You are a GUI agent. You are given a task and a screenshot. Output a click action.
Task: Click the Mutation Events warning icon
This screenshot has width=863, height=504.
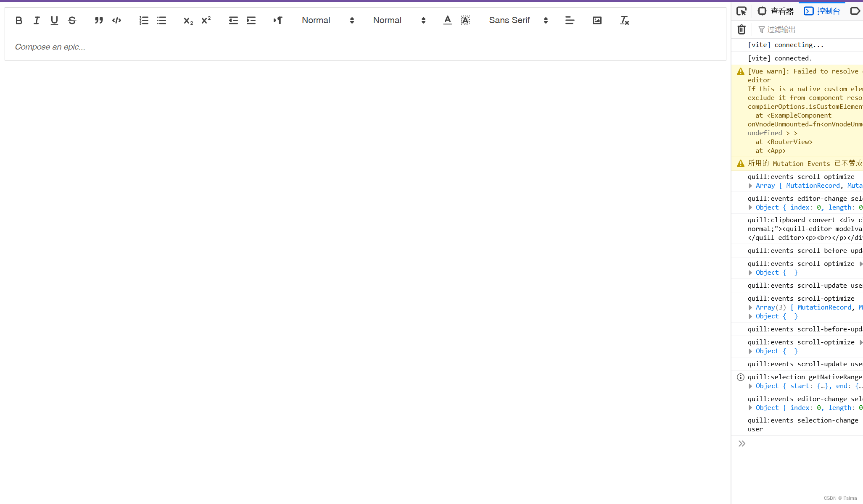pyautogui.click(x=741, y=163)
